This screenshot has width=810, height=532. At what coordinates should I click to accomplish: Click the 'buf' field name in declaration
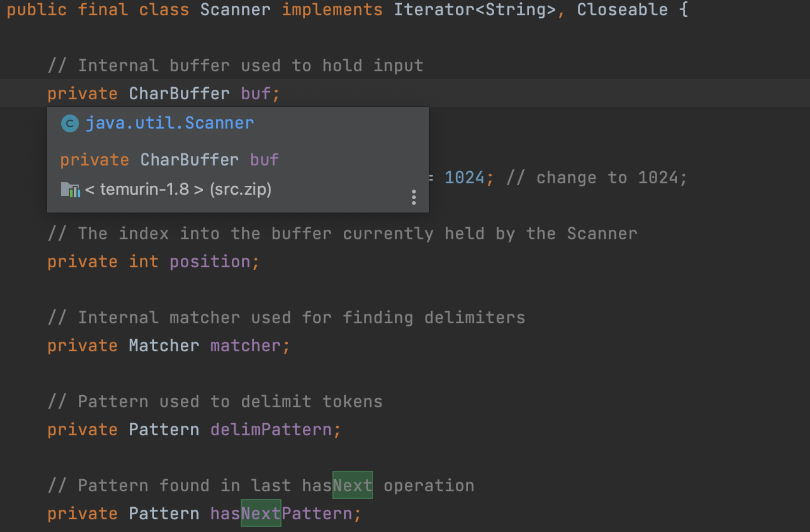click(256, 94)
